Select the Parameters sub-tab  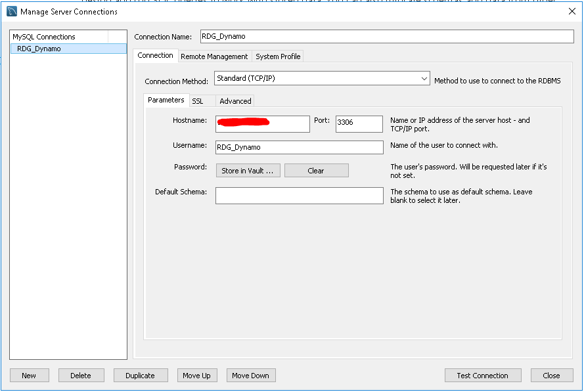(x=166, y=100)
